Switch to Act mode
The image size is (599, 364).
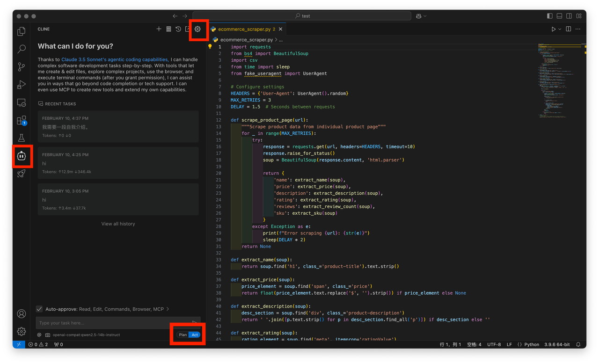[195, 335]
